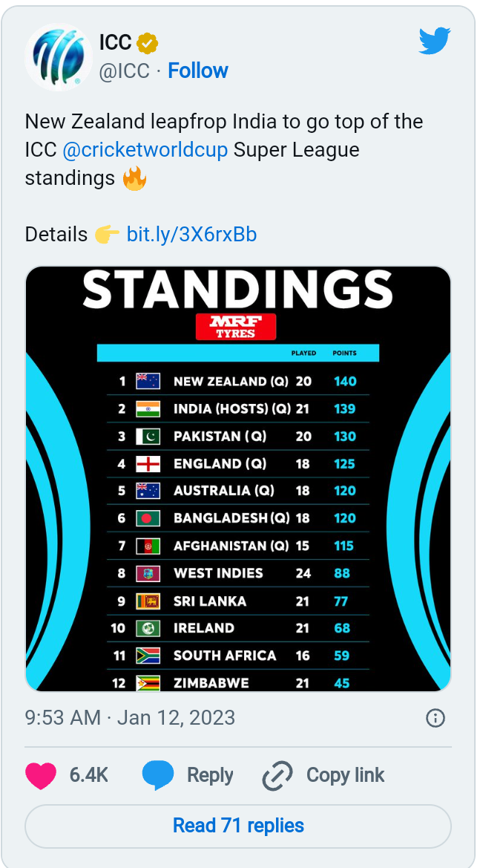
Task: Click the Twitter bird logo icon
Action: tap(435, 42)
